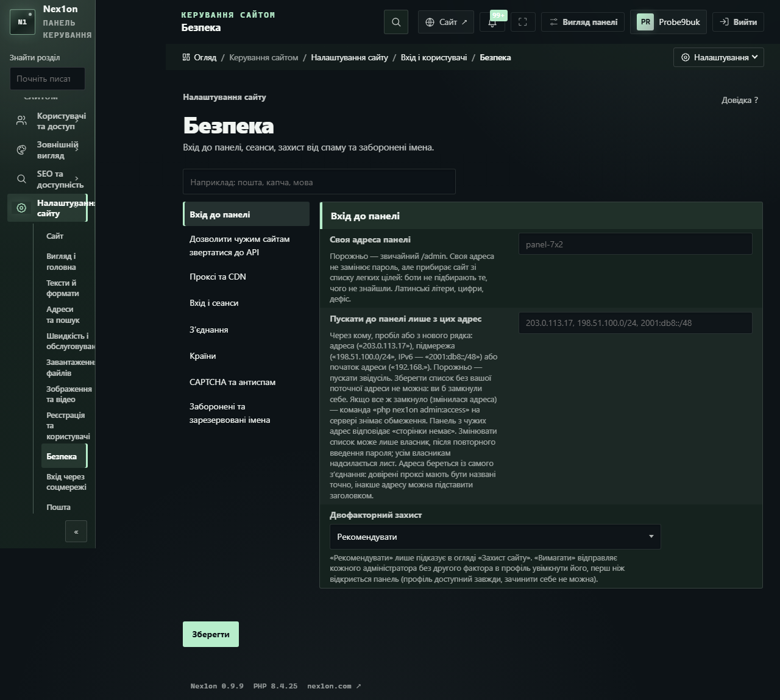The width and height of the screenshot is (780, 700).
Task: Click the users icon beside Користувачі та доступ
Action: click(21, 121)
